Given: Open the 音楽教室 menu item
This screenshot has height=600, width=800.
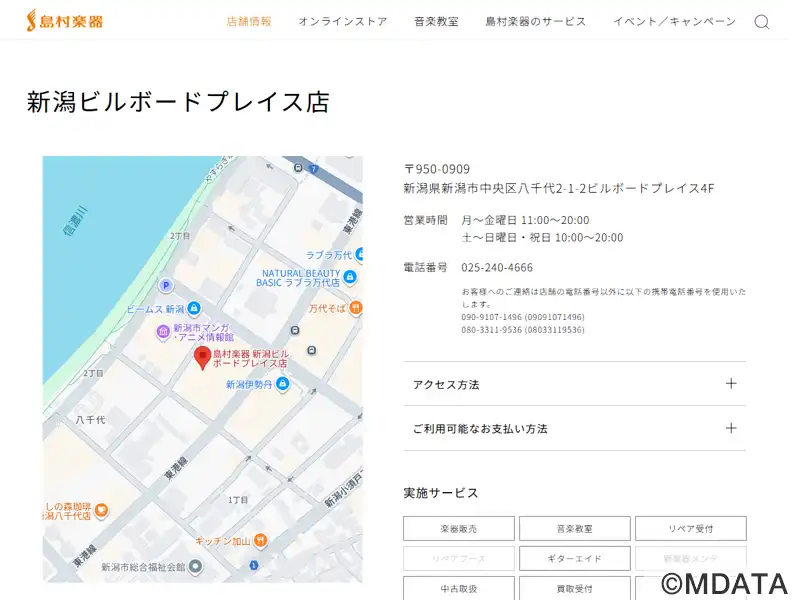Looking at the screenshot, I should pyautogui.click(x=436, y=21).
